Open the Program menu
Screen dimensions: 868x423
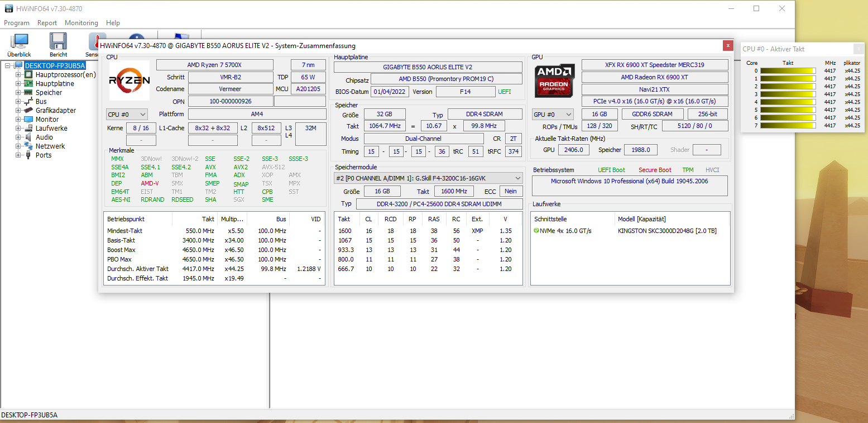click(x=17, y=23)
